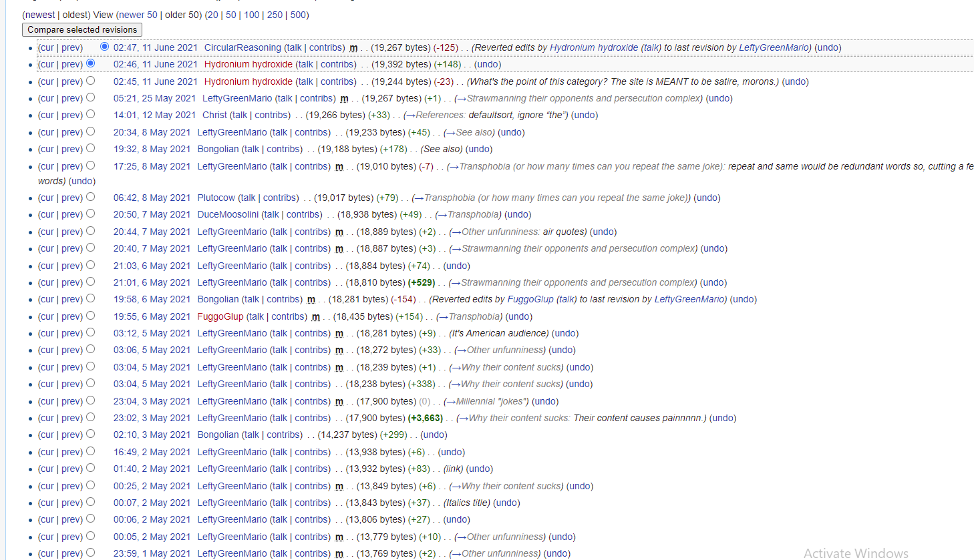Choose the radio button for the 19:55, 6 May 2021 revision

pyautogui.click(x=90, y=316)
